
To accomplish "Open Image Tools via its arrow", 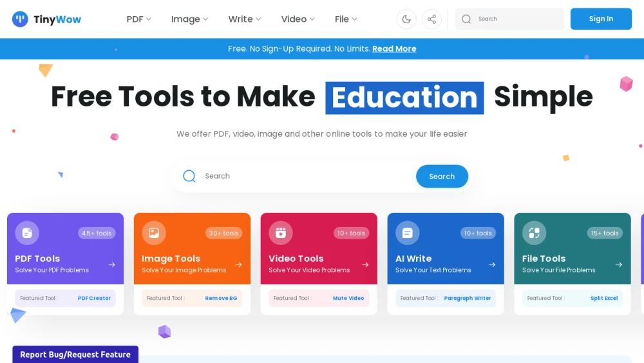I will click(239, 265).
